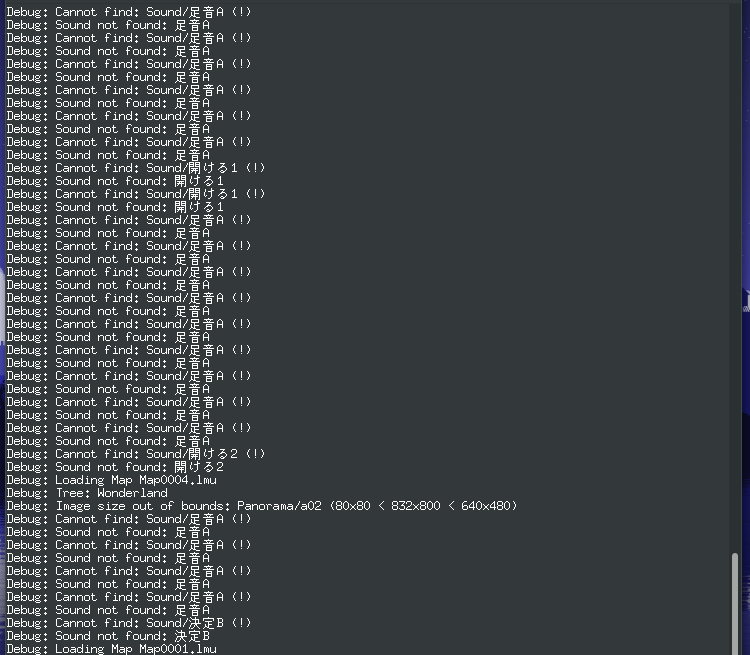Viewport: 750px width, 655px height.
Task: Click the 'Loading Map Map0001.lmu' log line
Action: click(x=111, y=649)
